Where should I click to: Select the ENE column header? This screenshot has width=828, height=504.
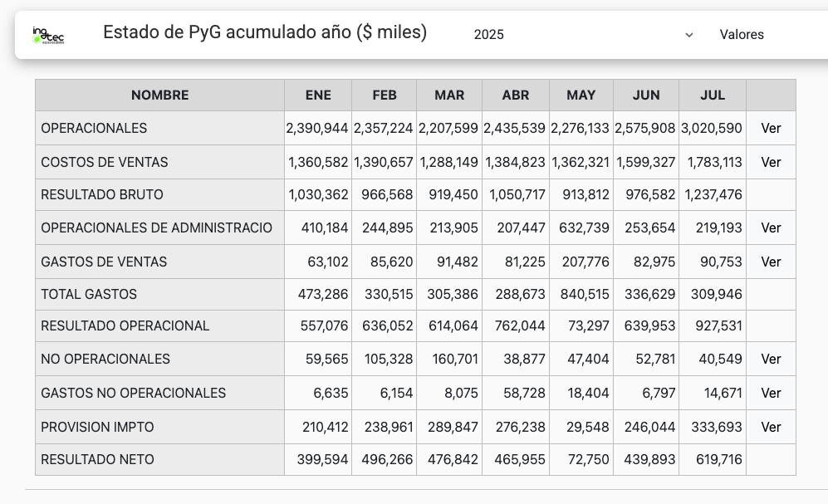click(x=318, y=95)
